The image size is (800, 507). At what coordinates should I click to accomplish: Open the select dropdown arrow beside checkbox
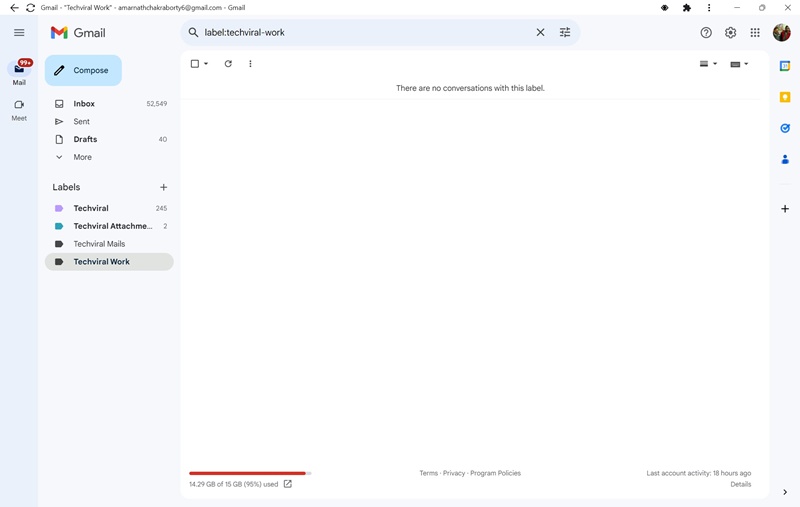point(206,64)
